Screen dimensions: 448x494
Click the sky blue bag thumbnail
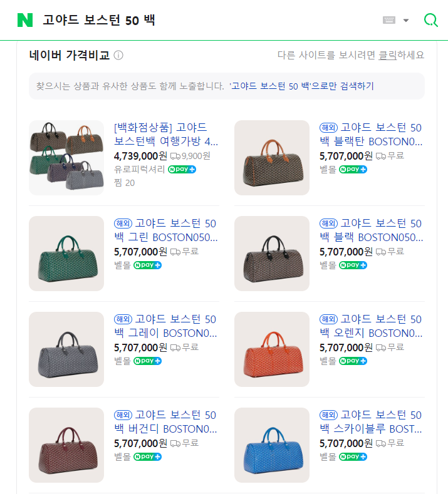click(272, 445)
